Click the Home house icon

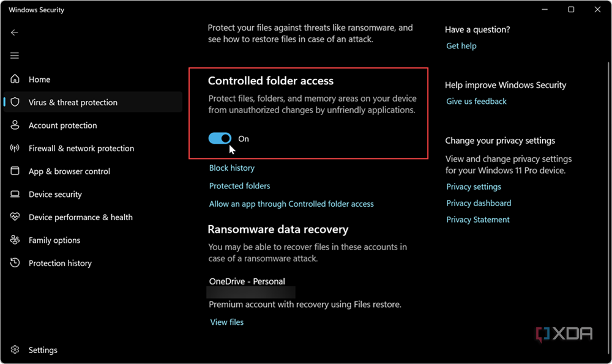[x=15, y=80]
